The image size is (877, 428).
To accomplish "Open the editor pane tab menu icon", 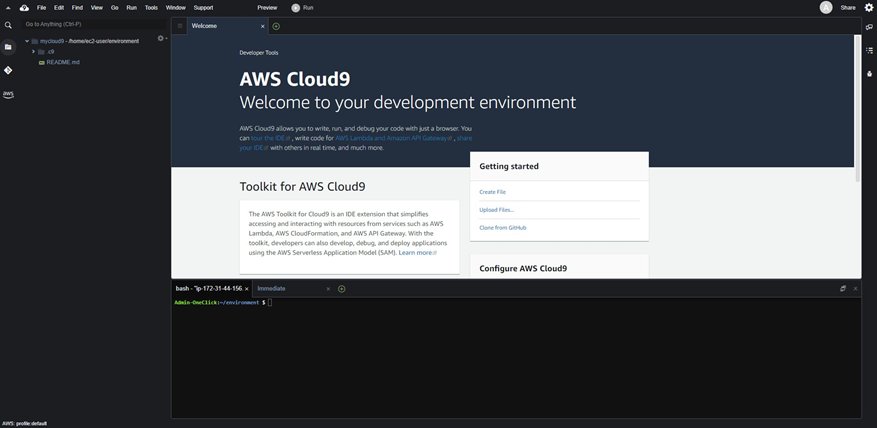I will 180,26.
